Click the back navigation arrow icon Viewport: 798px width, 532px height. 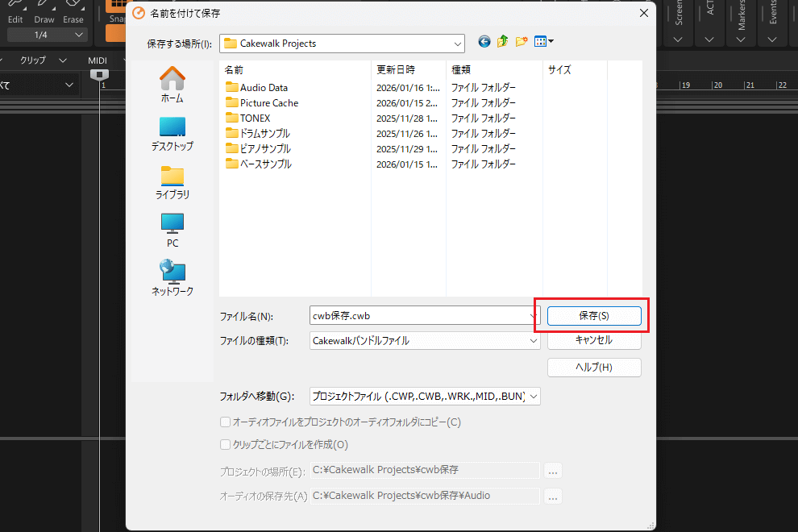coord(484,42)
